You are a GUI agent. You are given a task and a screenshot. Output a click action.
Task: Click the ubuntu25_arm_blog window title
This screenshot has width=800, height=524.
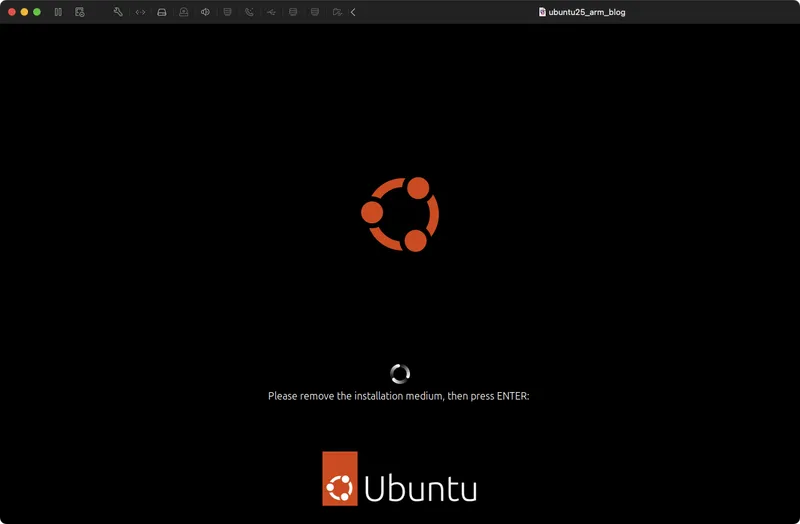click(587, 12)
